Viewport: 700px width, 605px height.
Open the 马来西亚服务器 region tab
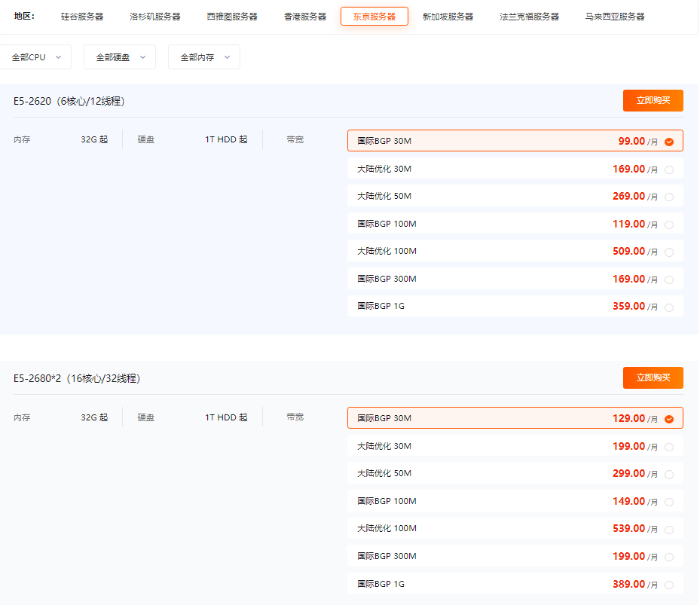(x=614, y=17)
